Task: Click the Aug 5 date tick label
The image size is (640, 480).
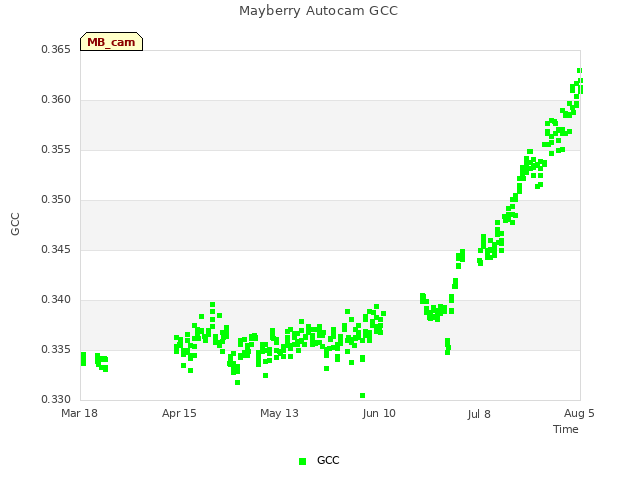Action: (x=579, y=413)
